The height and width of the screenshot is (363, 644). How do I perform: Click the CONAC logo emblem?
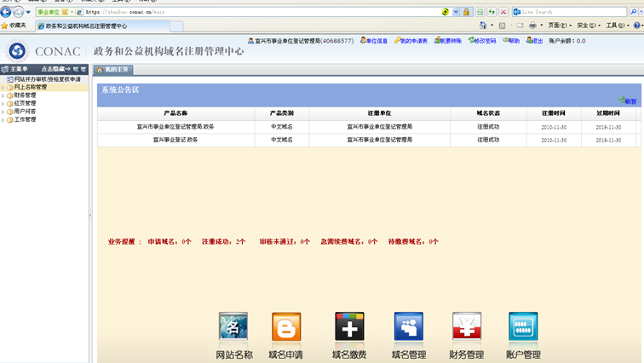point(17,51)
